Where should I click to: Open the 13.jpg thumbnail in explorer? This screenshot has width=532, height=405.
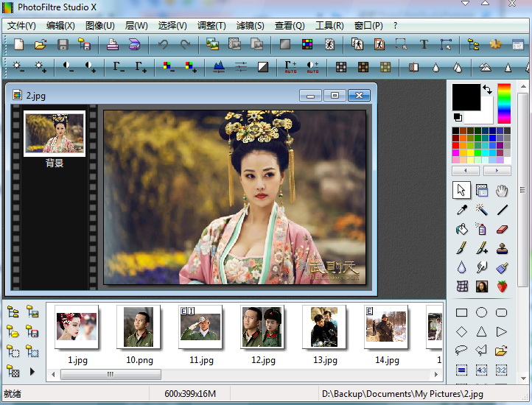click(324, 327)
